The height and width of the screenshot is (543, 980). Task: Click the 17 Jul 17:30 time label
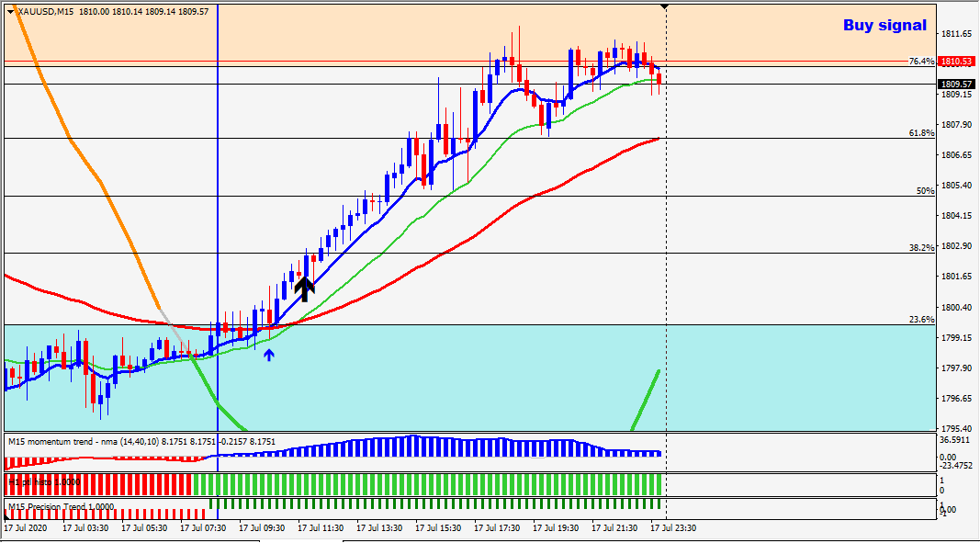point(497,528)
